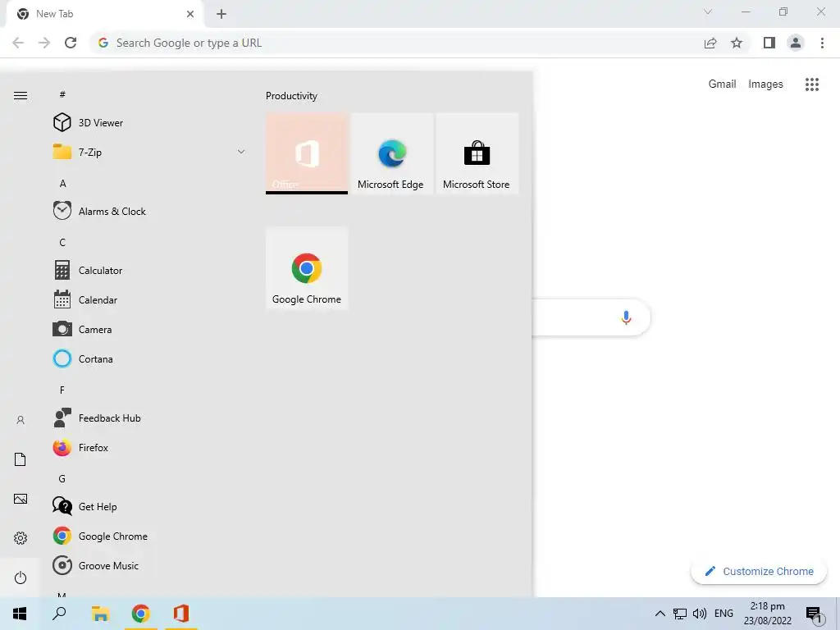Go back in Chrome

coord(18,43)
